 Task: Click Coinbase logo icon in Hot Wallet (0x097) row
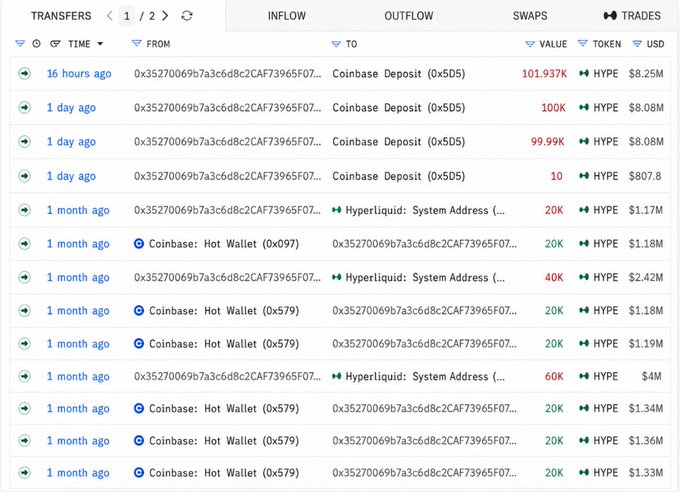pos(139,244)
